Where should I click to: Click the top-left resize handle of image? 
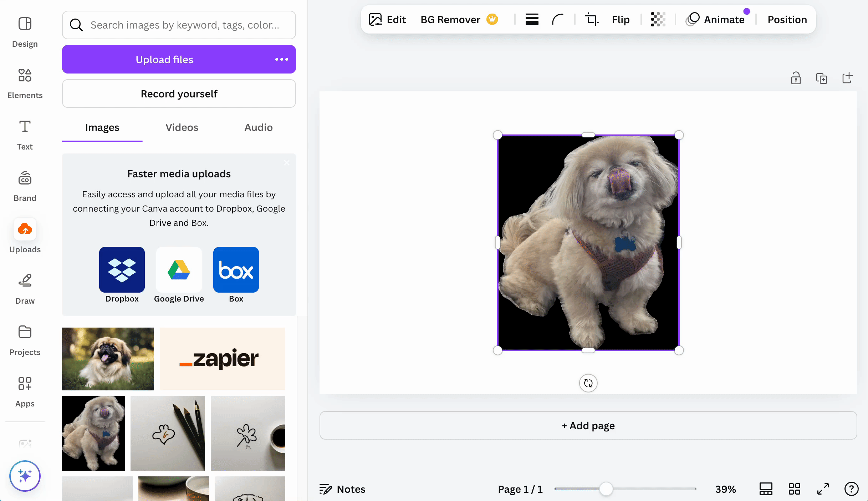click(497, 135)
